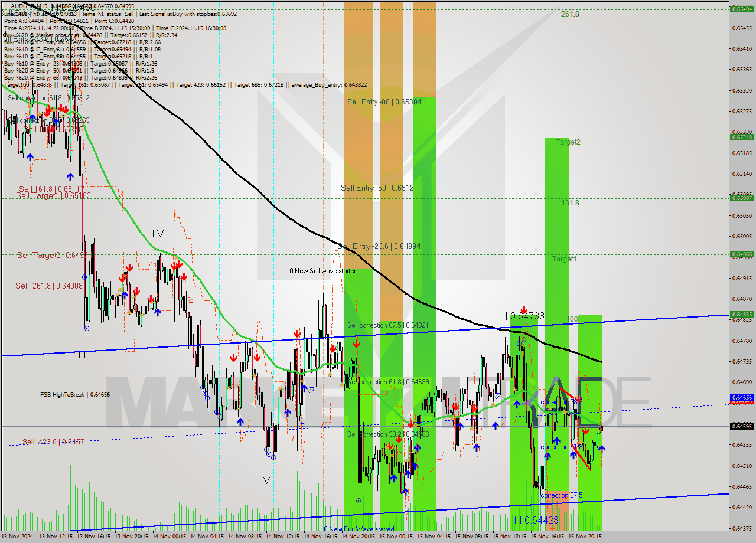Click the green 0.65218 price tag

point(742,137)
